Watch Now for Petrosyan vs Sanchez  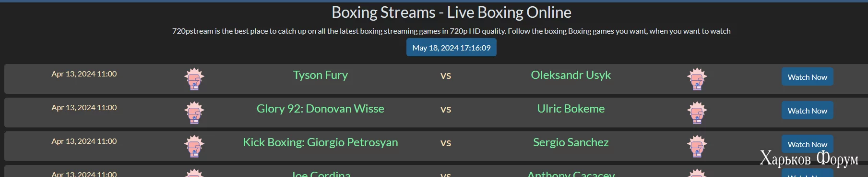(x=807, y=144)
